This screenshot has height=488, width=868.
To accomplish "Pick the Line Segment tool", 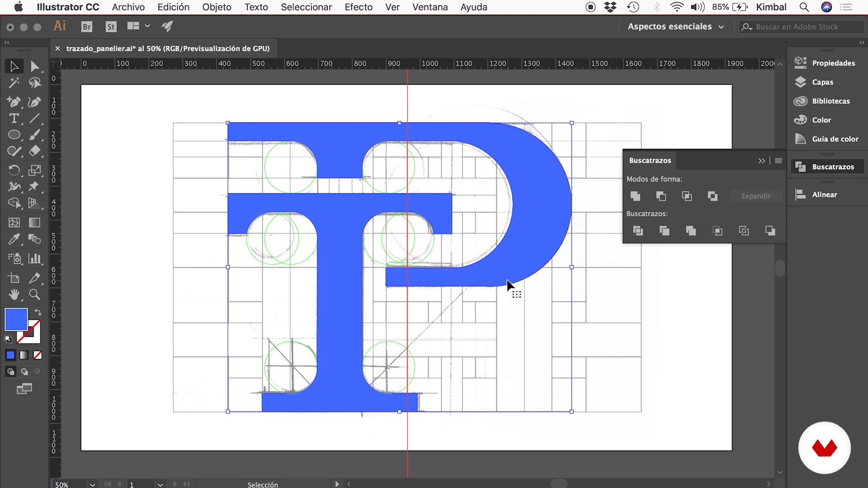I will [x=35, y=118].
